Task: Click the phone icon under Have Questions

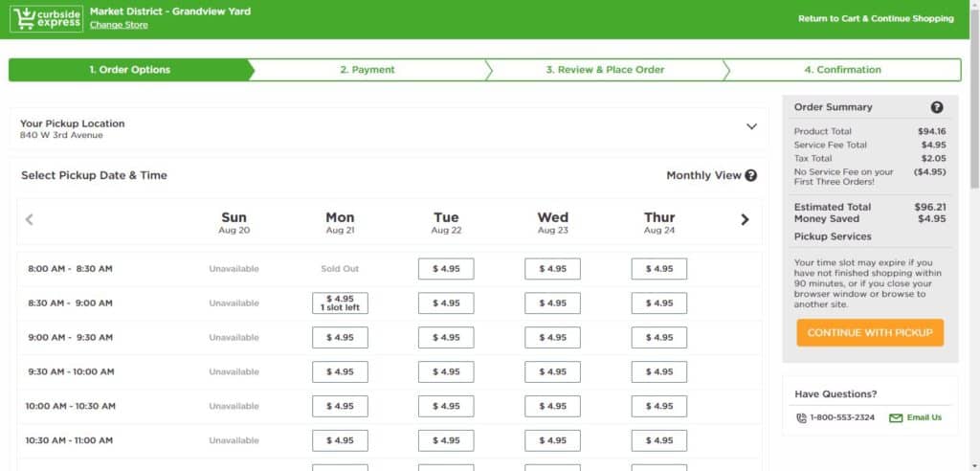Action: click(x=801, y=418)
